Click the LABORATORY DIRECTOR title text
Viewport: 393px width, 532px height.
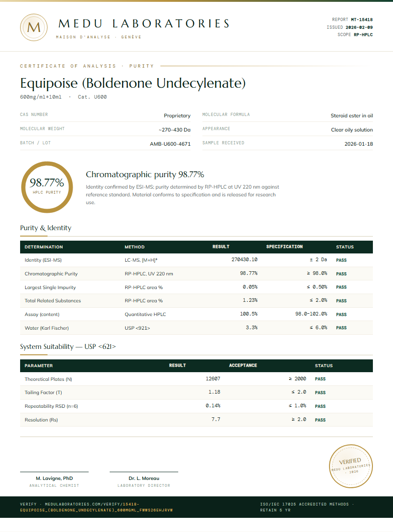[144, 485]
